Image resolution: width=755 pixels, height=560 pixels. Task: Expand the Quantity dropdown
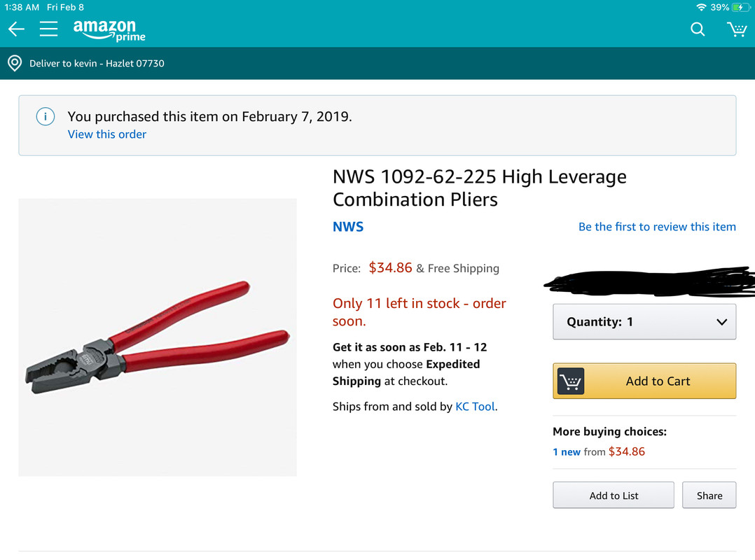coord(644,321)
